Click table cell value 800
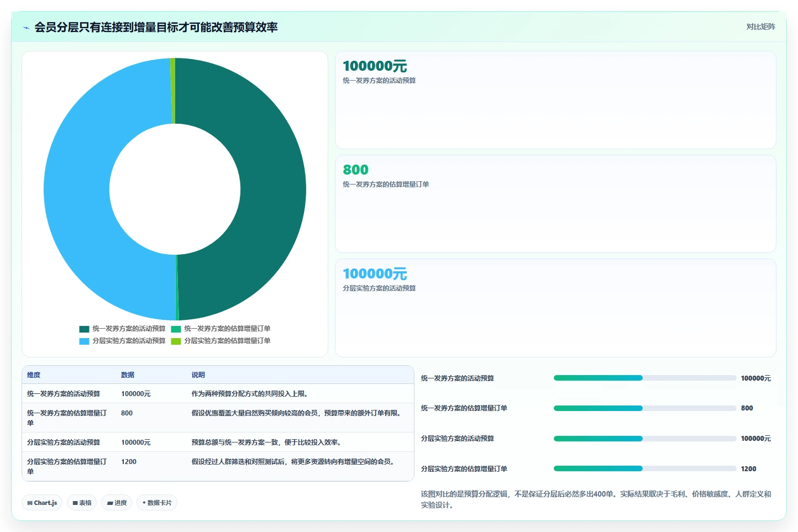Screen dimensions: 798x532 pyautogui.click(x=127, y=413)
